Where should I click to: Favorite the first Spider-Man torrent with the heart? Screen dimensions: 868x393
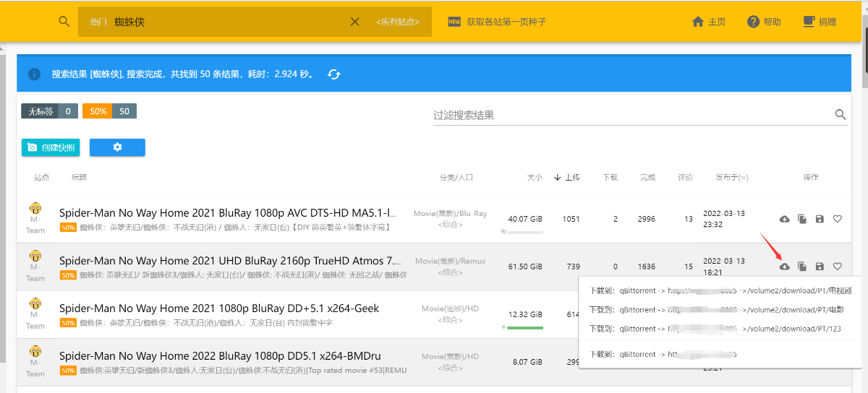click(x=838, y=219)
